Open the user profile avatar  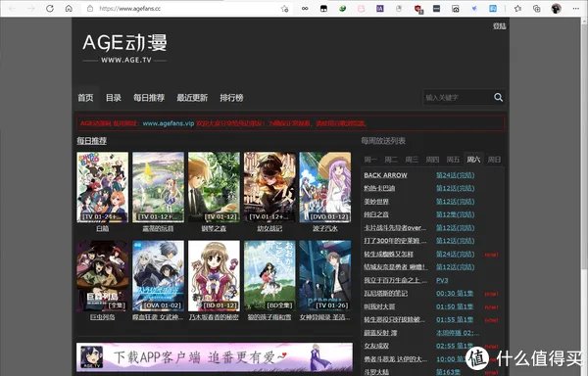[556, 8]
